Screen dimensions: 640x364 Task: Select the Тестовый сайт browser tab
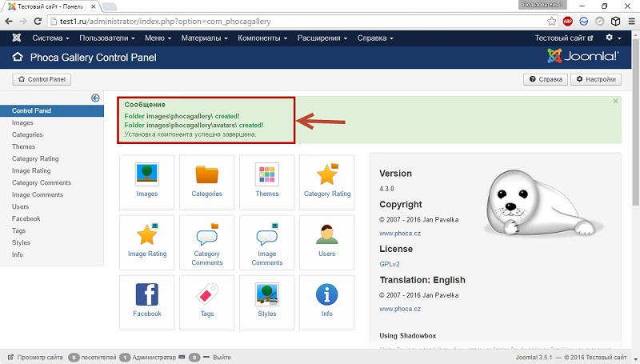click(51, 6)
